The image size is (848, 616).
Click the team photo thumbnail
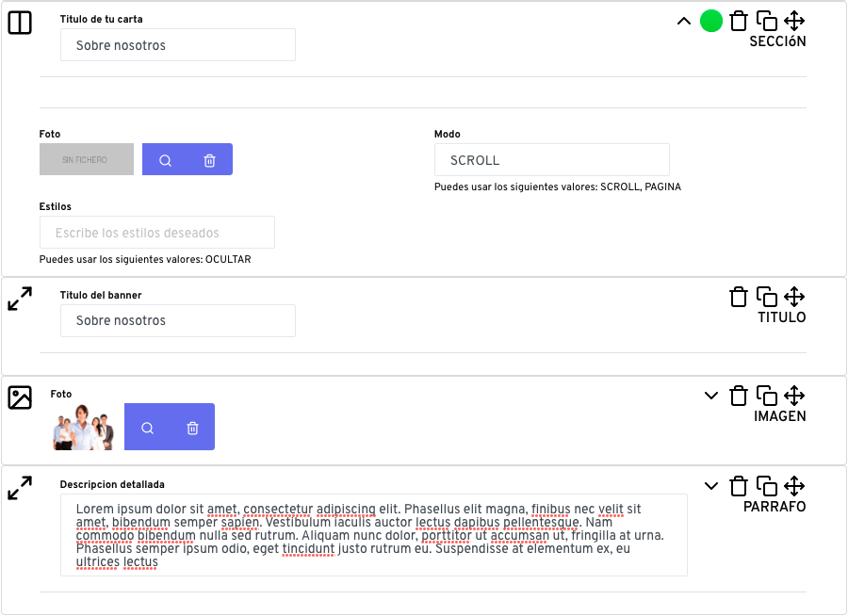[83, 427]
